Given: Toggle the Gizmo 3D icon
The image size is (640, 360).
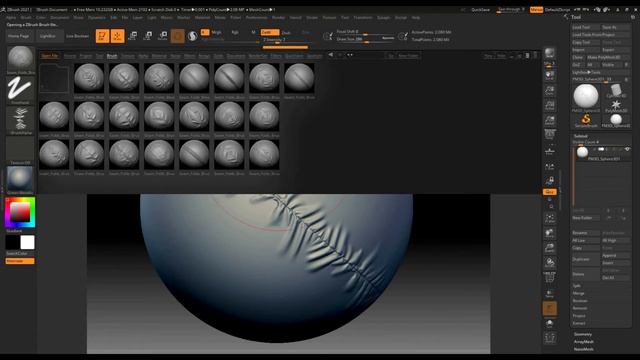Looking at the screenshot, I should (178, 36).
